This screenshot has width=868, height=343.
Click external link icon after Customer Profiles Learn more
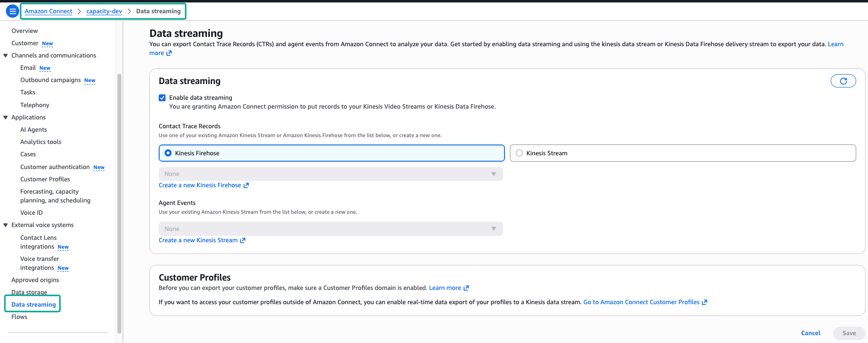click(466, 288)
